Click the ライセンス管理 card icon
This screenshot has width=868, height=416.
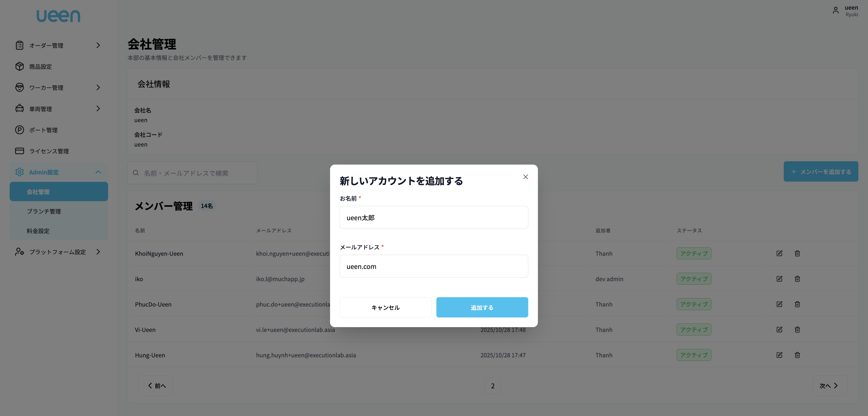point(19,151)
